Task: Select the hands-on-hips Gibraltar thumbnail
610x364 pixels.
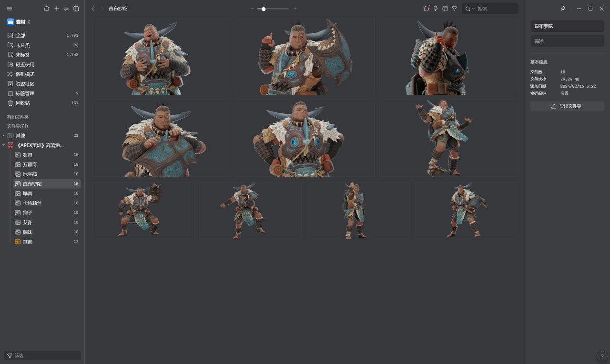Action: 305,138
